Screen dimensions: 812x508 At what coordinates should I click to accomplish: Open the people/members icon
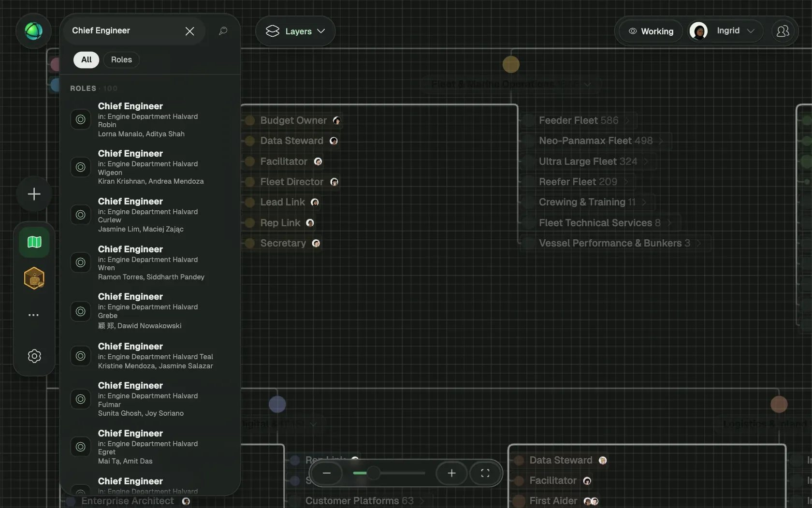[783, 31]
